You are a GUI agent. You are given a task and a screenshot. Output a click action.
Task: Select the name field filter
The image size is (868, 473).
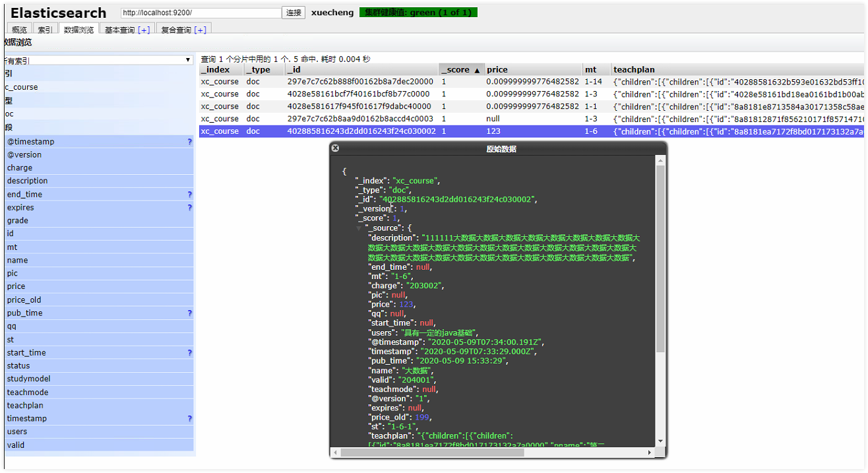99,261
